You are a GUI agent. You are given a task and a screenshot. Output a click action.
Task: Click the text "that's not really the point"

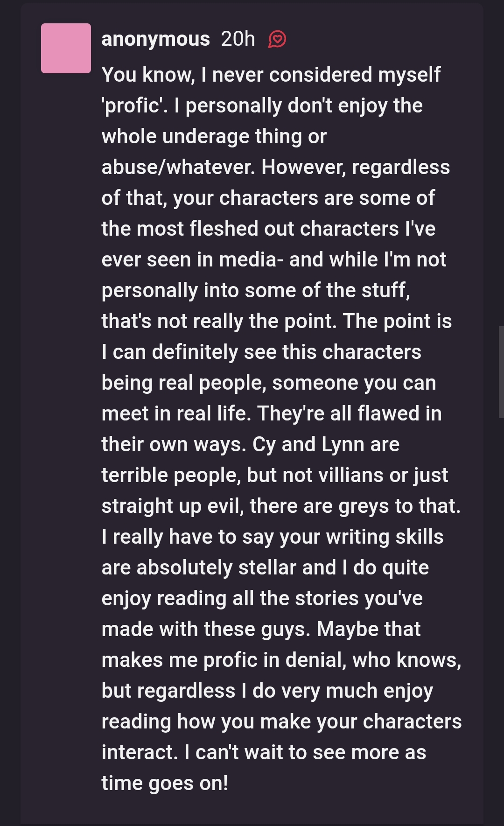pyautogui.click(x=219, y=321)
